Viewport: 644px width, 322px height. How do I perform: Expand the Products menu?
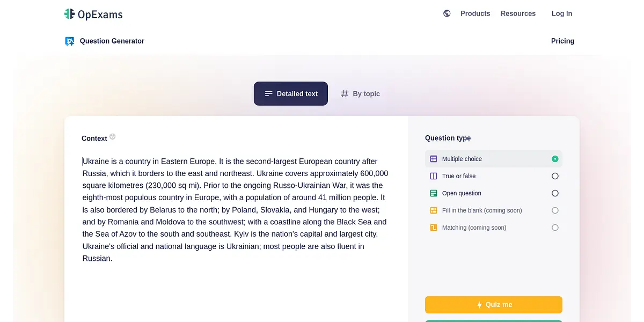[475, 13]
